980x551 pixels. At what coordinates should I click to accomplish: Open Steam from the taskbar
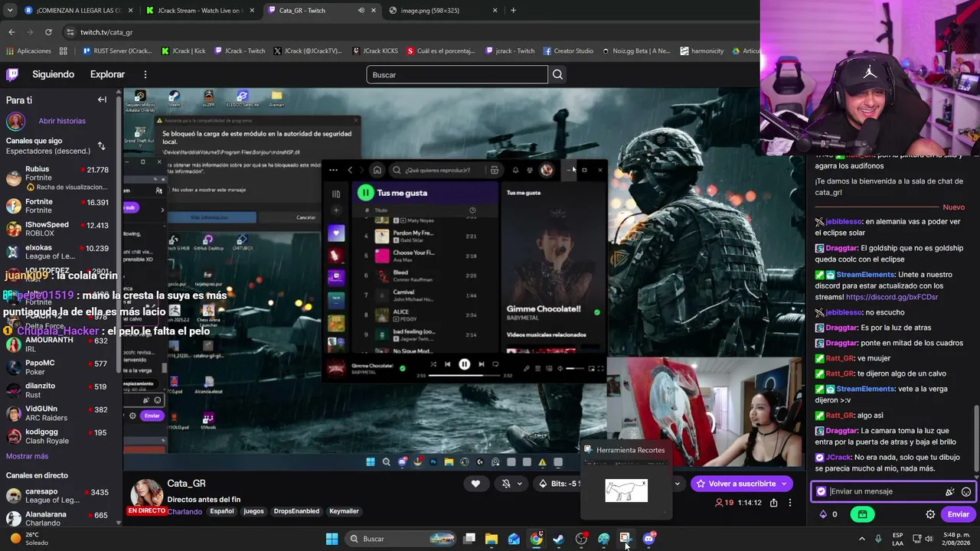coord(558,539)
